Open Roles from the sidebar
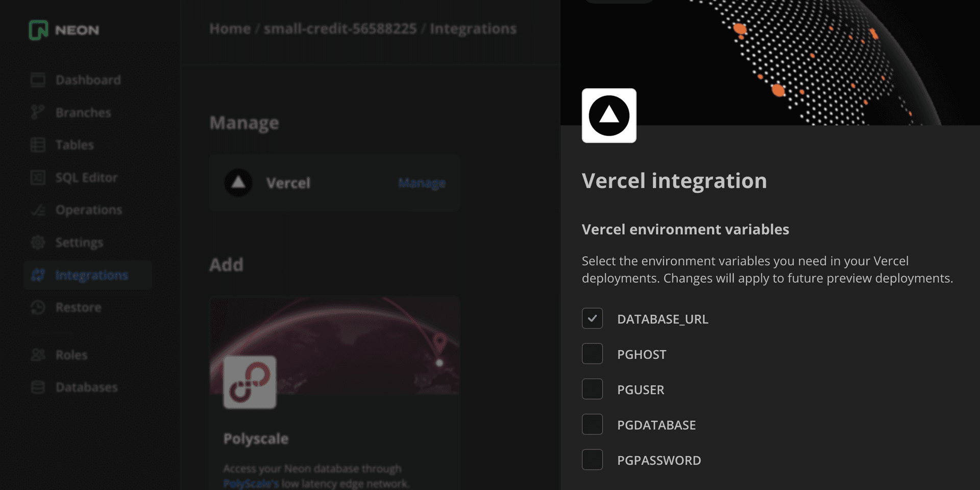This screenshot has height=490, width=980. pyautogui.click(x=88, y=355)
